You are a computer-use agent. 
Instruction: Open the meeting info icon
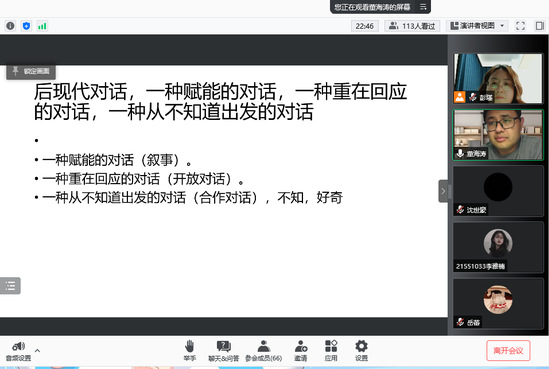pyautogui.click(x=11, y=26)
